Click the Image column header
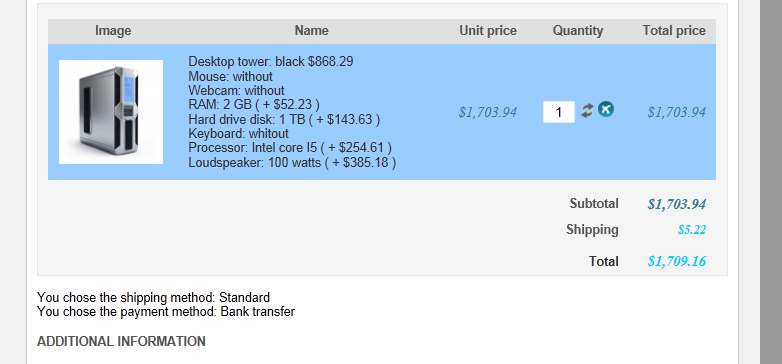 coord(113,31)
